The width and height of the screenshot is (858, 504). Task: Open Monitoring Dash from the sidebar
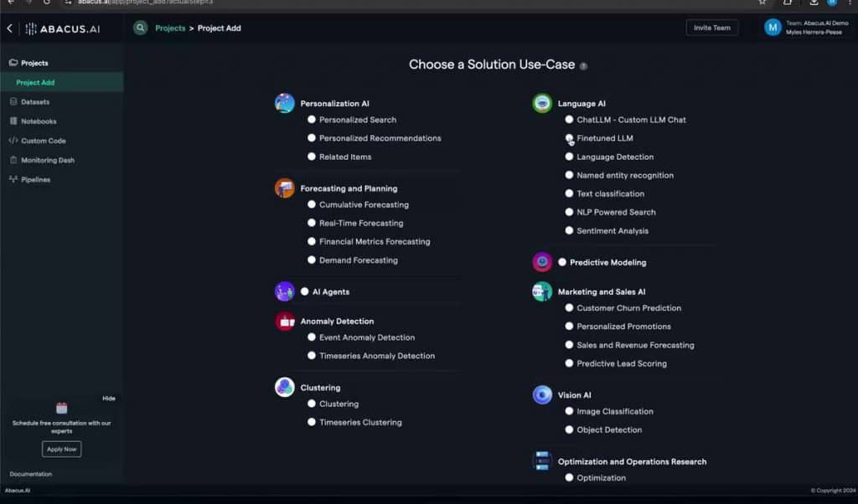tap(48, 160)
